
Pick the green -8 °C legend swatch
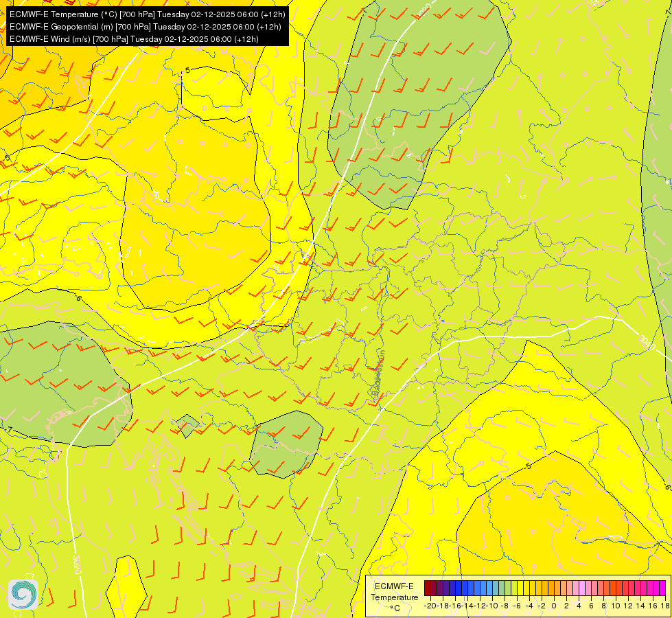click(x=502, y=588)
